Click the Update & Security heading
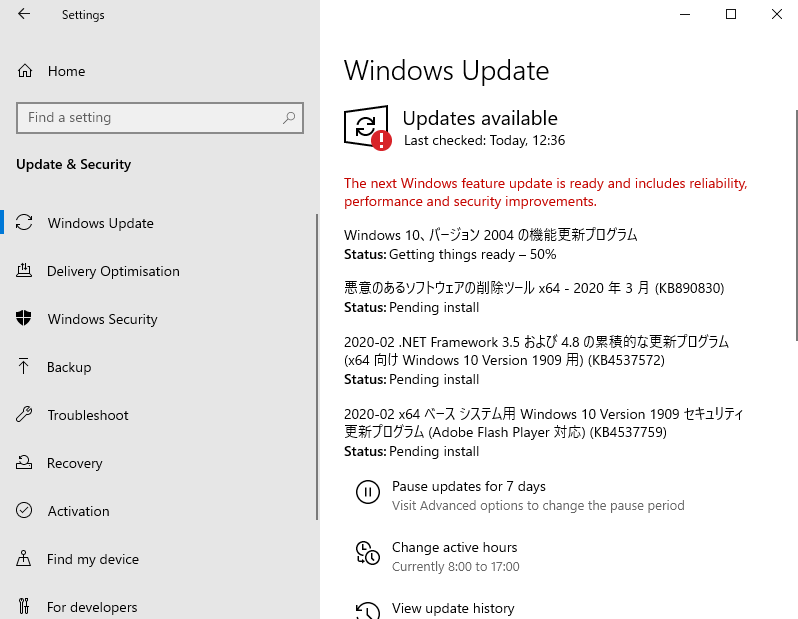The width and height of the screenshot is (798, 619). 73,164
